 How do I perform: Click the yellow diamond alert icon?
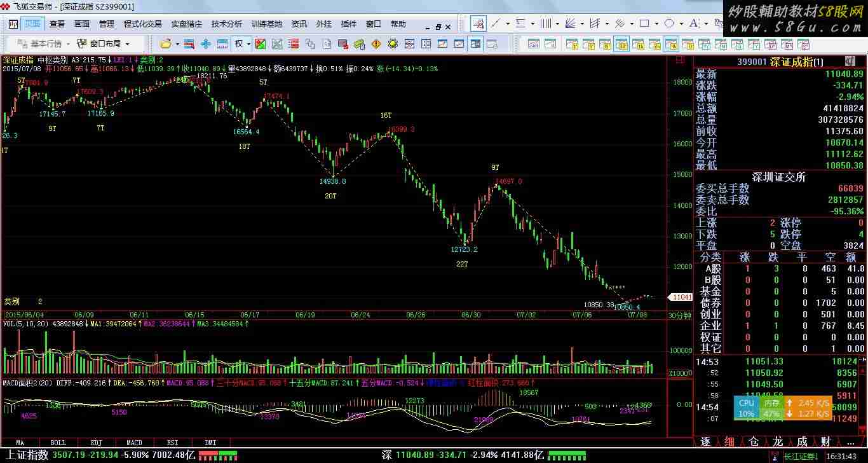[376, 44]
